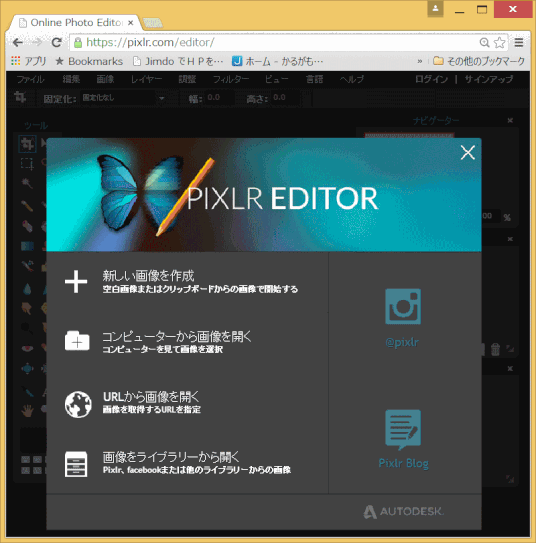Select the Eraser tool
The width and height of the screenshot is (536, 543).
(x=27, y=226)
